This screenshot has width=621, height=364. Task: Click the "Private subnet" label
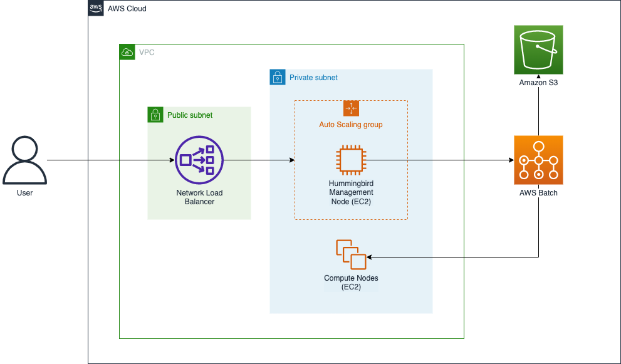pos(313,78)
